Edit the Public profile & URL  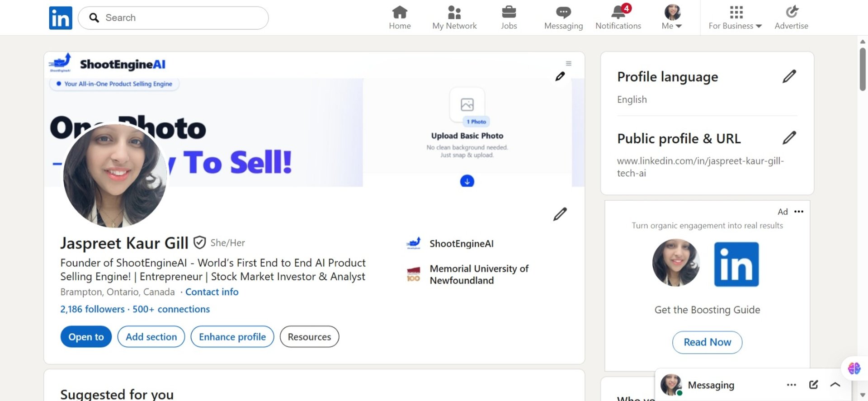click(x=789, y=138)
